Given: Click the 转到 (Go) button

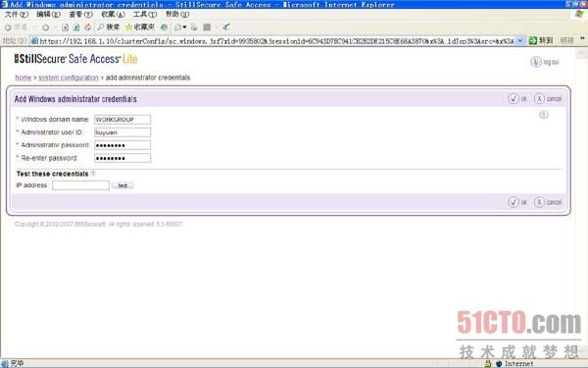Looking at the screenshot, I should click(541, 40).
